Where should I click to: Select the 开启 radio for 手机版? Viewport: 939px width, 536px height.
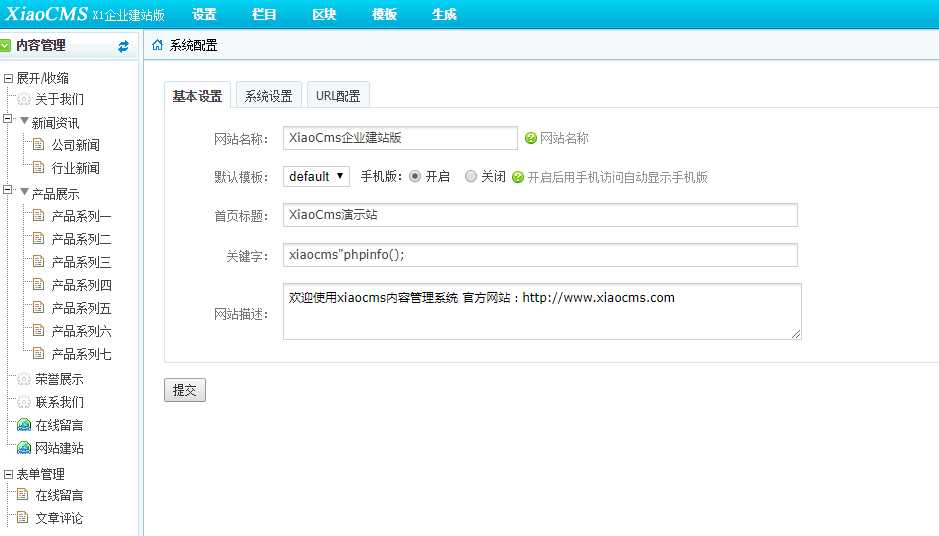click(415, 176)
